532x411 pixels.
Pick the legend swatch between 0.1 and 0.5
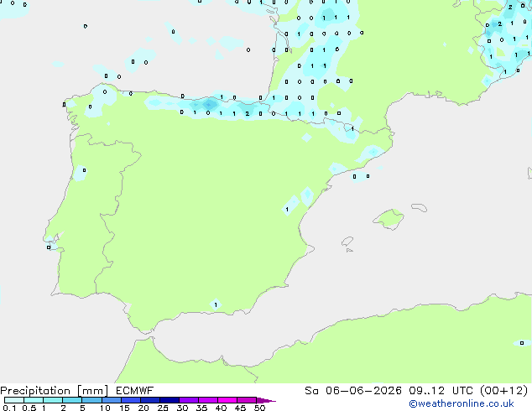tap(14, 400)
